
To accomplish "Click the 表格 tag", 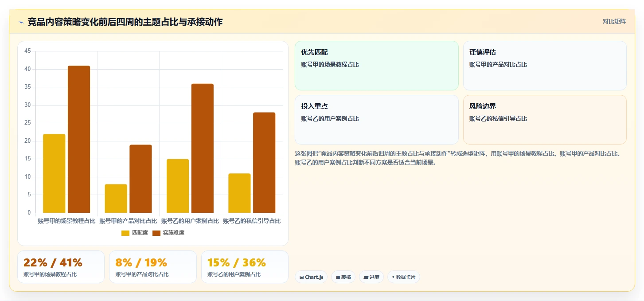I will tap(343, 277).
